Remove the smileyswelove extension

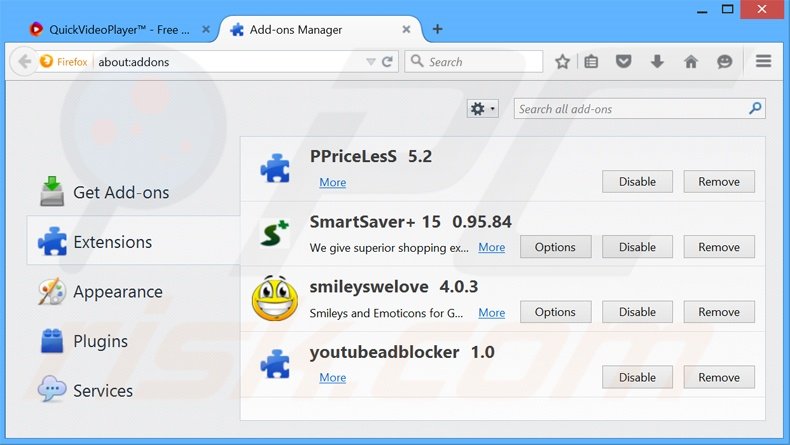[x=719, y=312]
